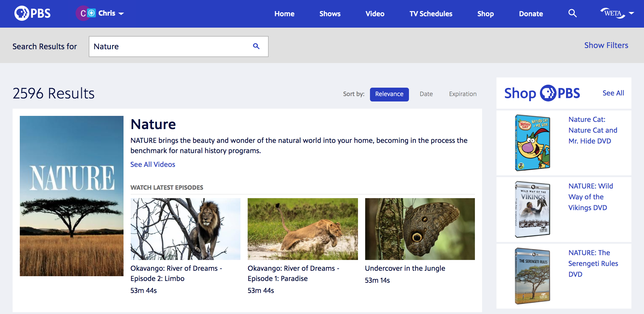Show Filters for search results
Image resolution: width=644 pixels, height=314 pixels.
pyautogui.click(x=606, y=45)
